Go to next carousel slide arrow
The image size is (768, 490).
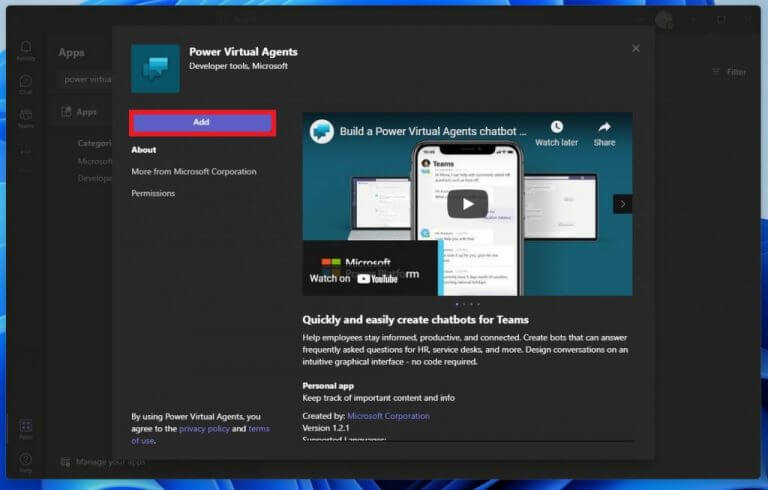[623, 204]
